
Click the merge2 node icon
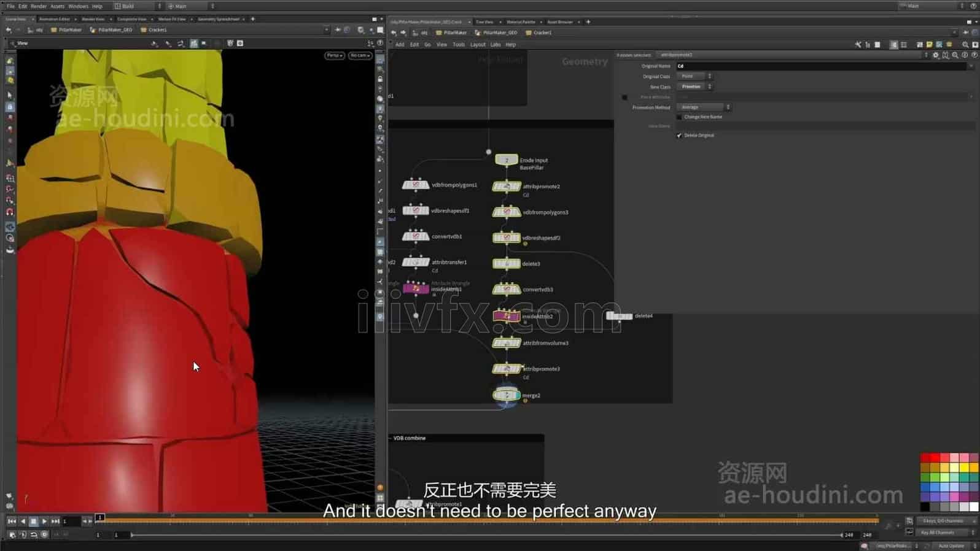[x=506, y=395]
